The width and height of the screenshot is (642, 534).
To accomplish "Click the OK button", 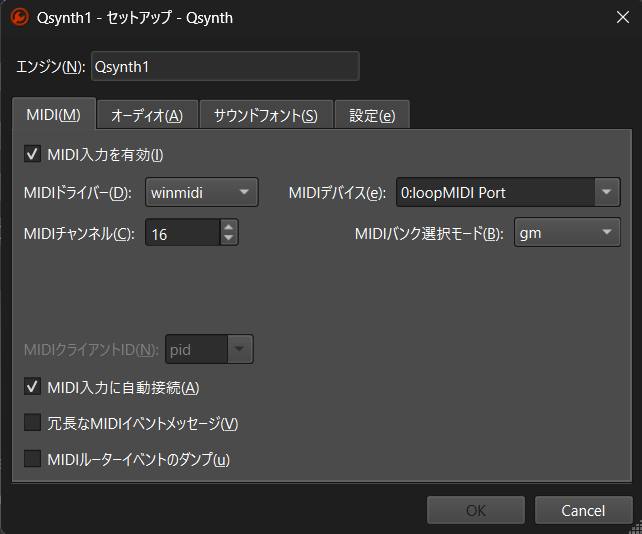I will tap(476, 510).
